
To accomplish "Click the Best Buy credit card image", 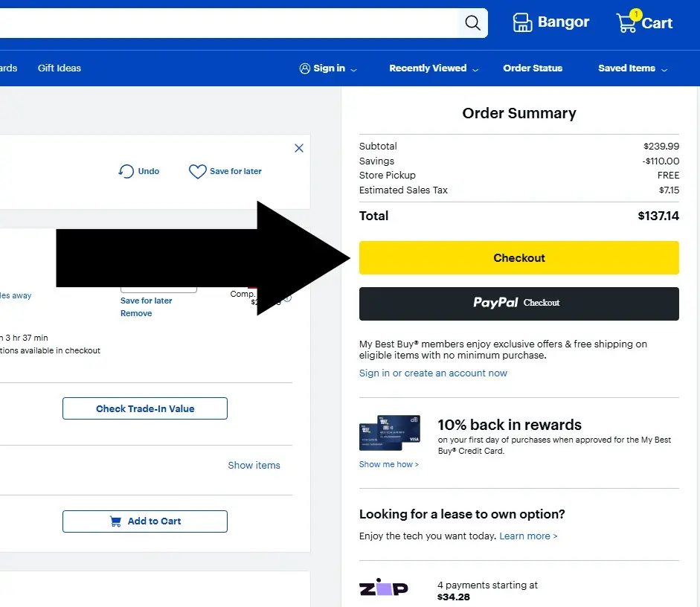I will pyautogui.click(x=390, y=432).
